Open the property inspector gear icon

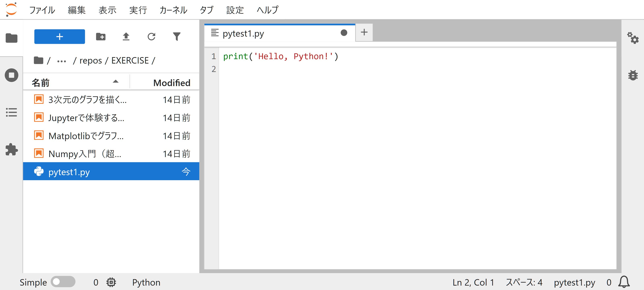pyautogui.click(x=633, y=38)
